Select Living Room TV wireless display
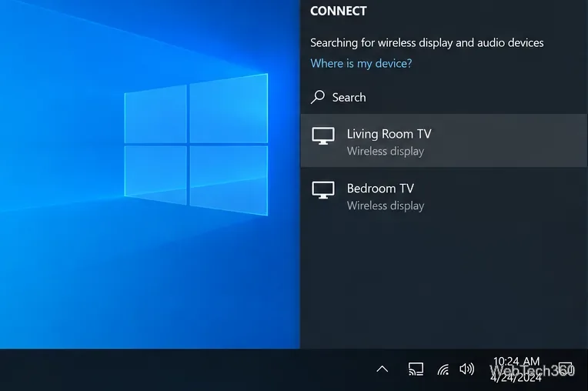Screen dimensions: 588x391 [444, 141]
